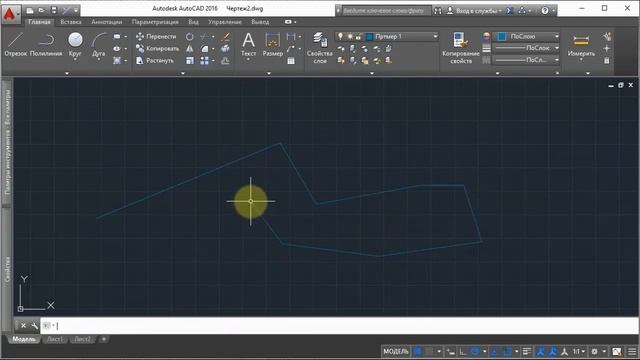Image resolution: width=640 pixels, height=360 pixels.
Task: Click the Autodesk Exchange Apps icon
Action: (509, 11)
